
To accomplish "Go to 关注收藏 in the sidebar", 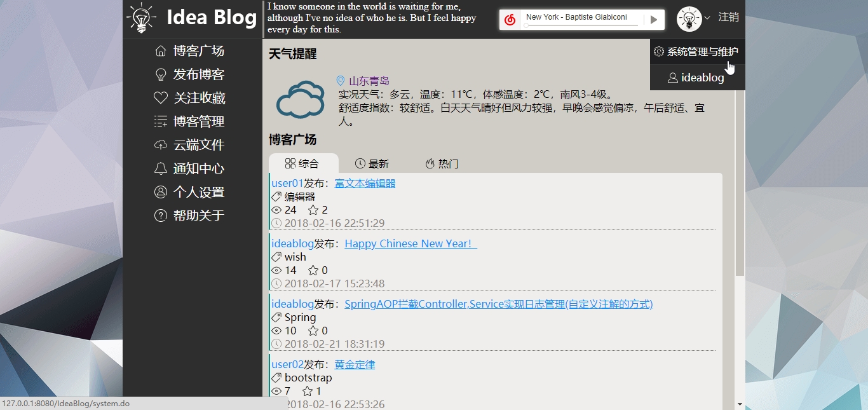I will click(x=190, y=98).
